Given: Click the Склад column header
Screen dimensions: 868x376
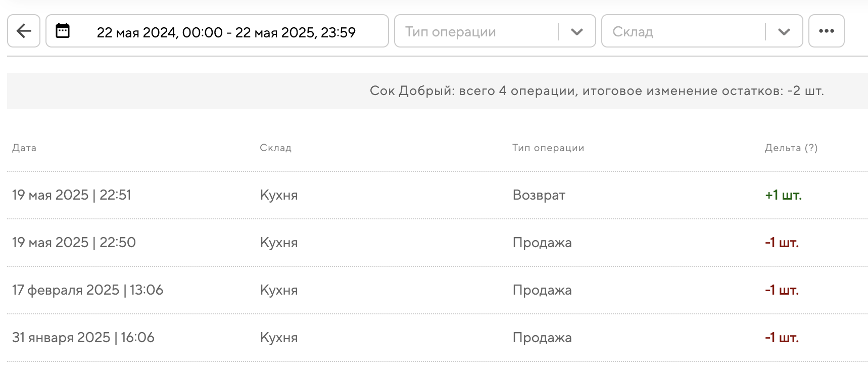Looking at the screenshot, I should pos(275,148).
